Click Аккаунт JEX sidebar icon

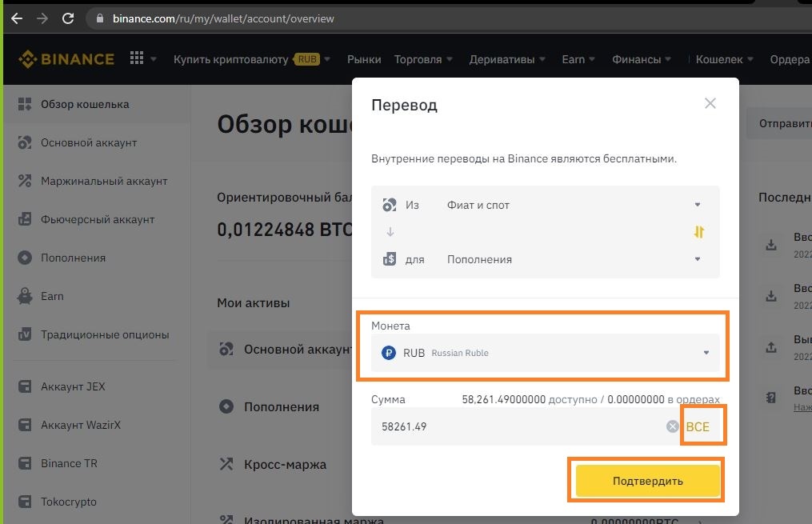(24, 386)
